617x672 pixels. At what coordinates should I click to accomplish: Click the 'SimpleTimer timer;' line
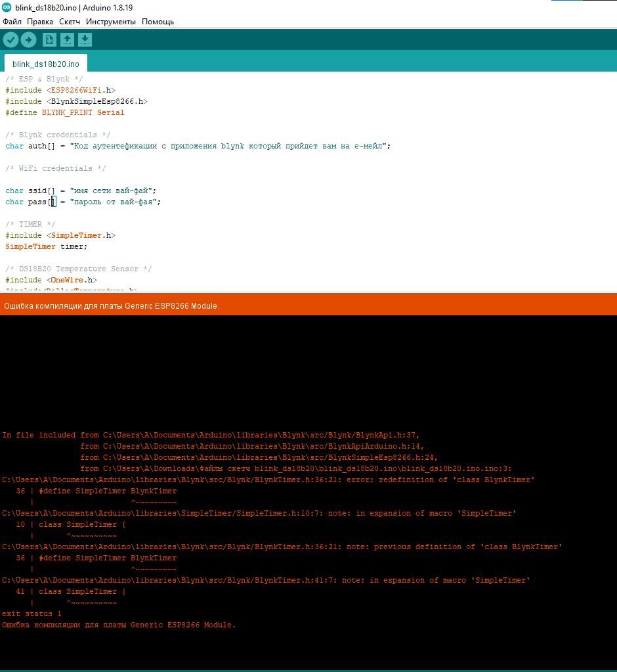click(46, 246)
